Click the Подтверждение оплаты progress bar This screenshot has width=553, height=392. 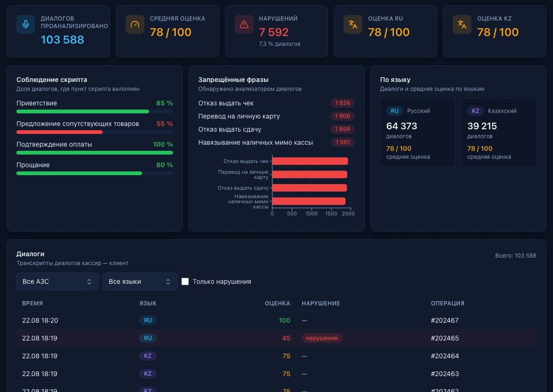click(95, 153)
